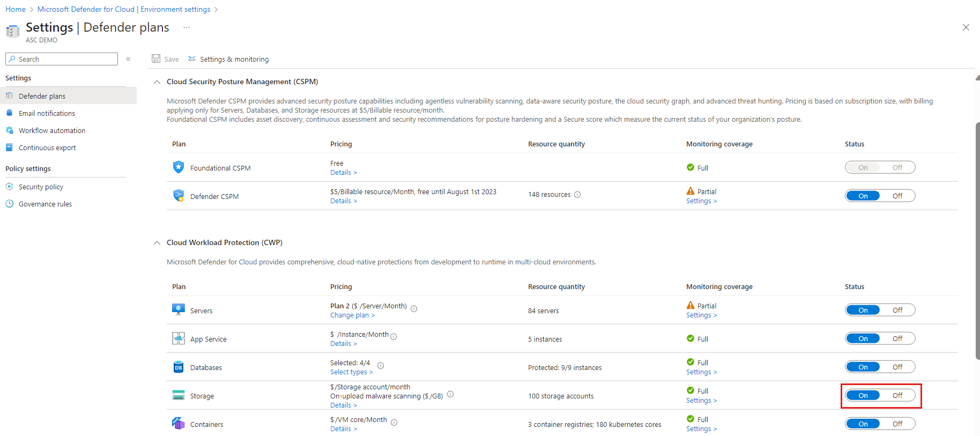
Task: Open Settings link for Databases coverage
Action: (x=702, y=372)
